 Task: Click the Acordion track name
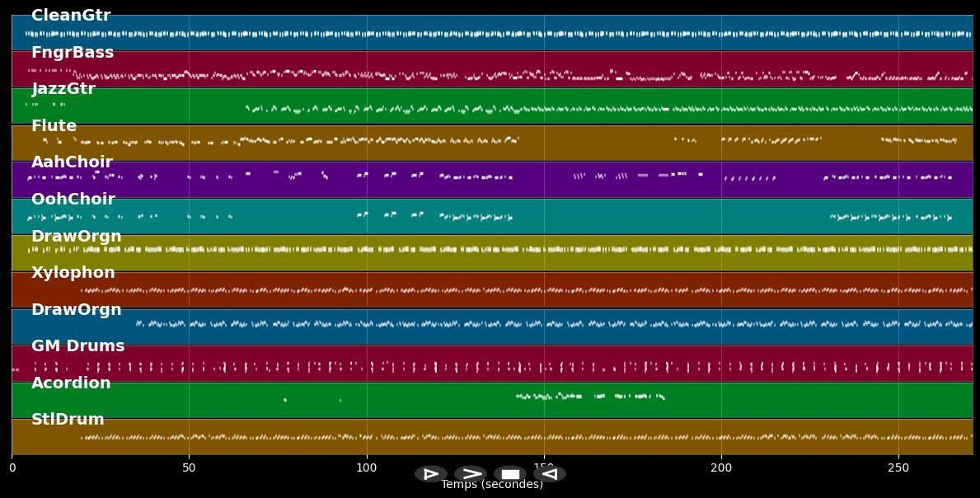(71, 383)
